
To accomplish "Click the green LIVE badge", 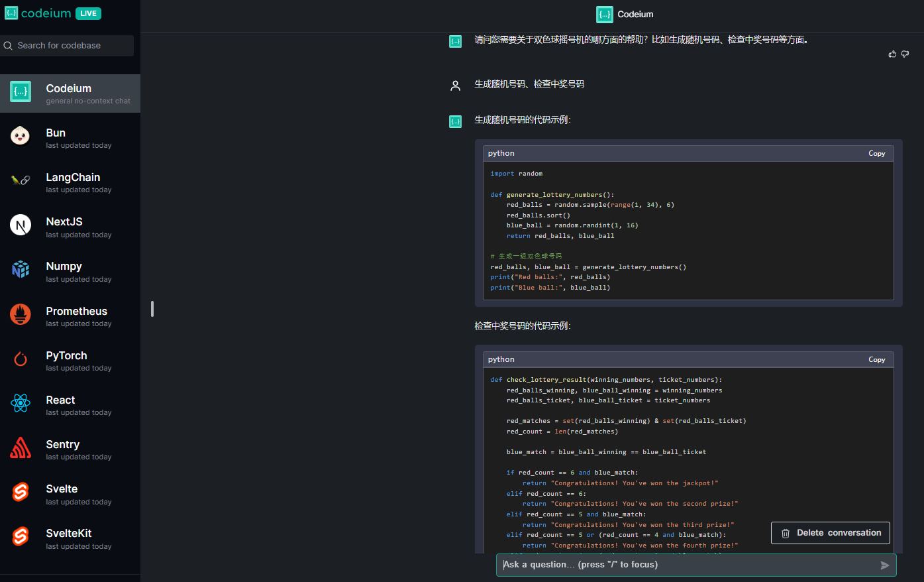I will 88,13.
